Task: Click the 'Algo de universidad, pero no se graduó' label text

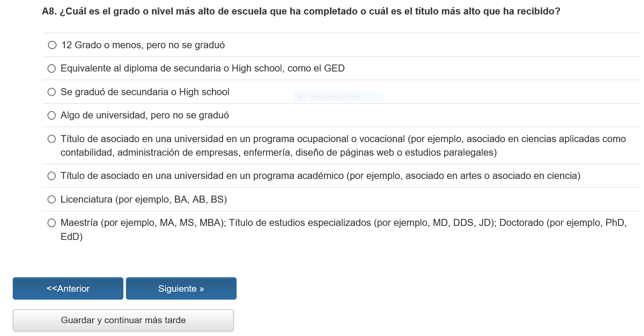Action: [x=145, y=115]
